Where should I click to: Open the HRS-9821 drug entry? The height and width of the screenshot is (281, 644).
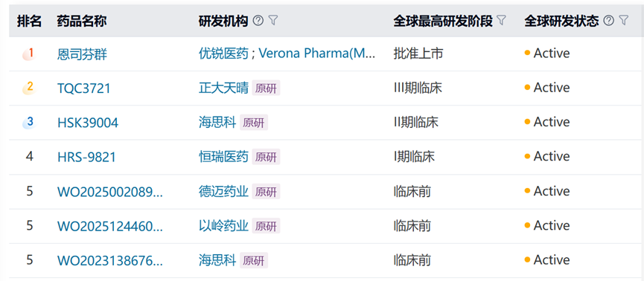(86, 157)
